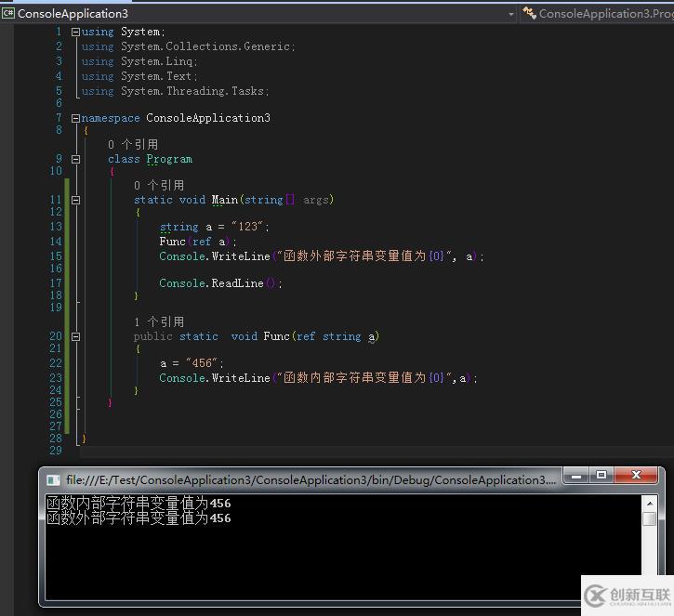Click the console scrollbar thumb
The width and height of the screenshot is (674, 616).
point(650,518)
